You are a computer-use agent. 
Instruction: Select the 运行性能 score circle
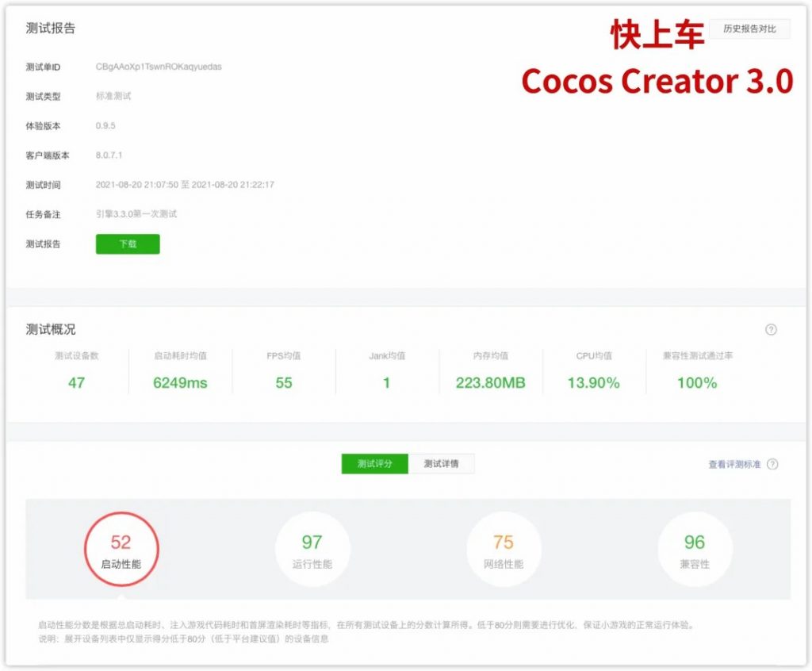[x=312, y=549]
